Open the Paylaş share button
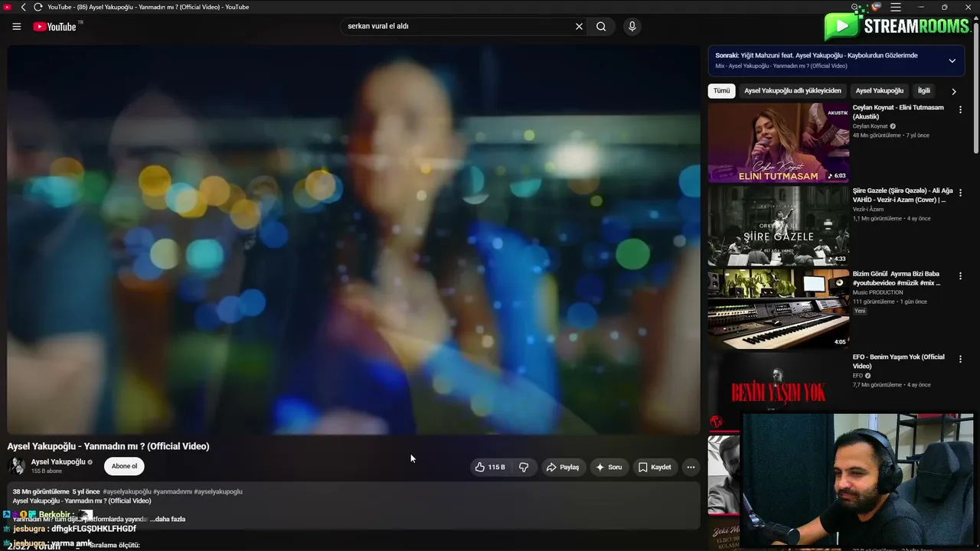The width and height of the screenshot is (980, 551). point(563,467)
